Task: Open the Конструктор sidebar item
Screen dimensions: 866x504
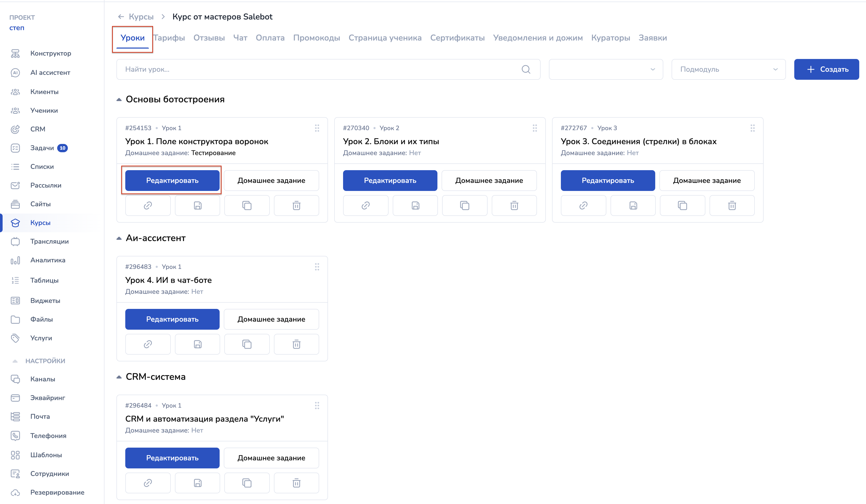Action: click(50, 53)
